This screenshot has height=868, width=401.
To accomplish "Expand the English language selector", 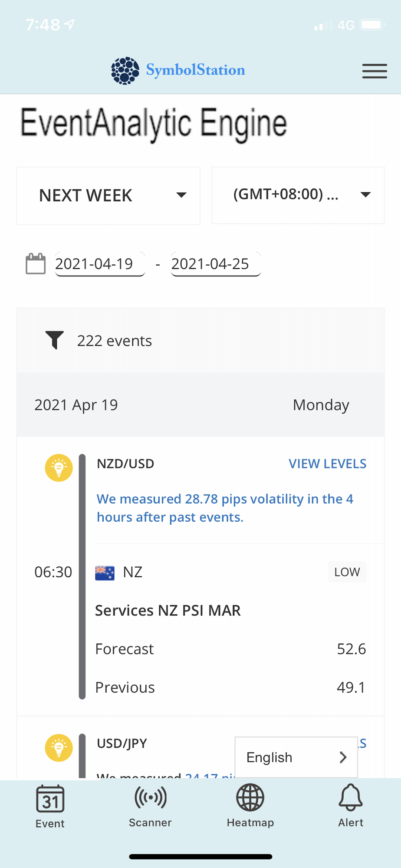I will 296,757.
